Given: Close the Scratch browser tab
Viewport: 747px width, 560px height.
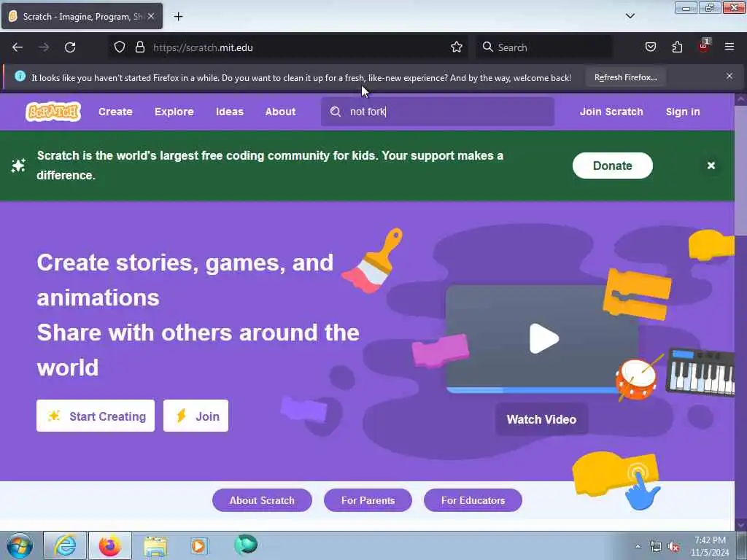Looking at the screenshot, I should click(151, 17).
